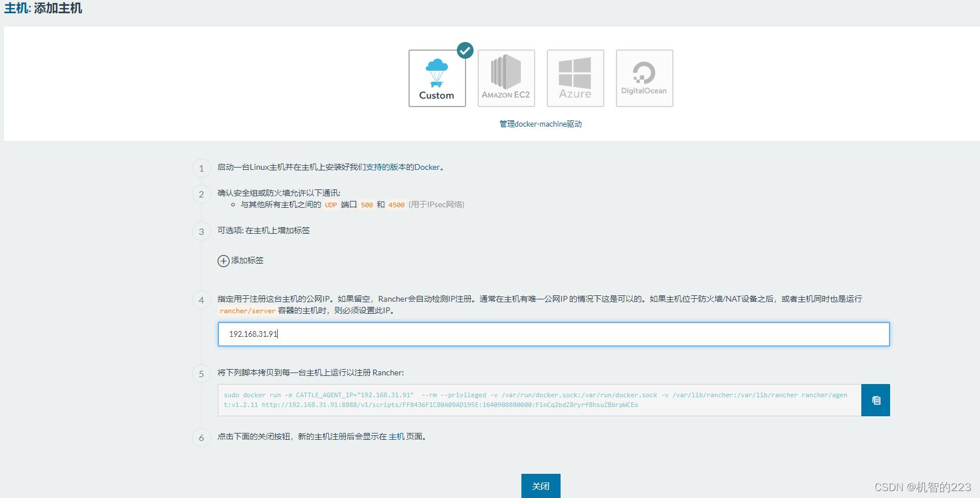Copy the registration command to clipboard
Screen dimensions: 980x498
click(876, 400)
